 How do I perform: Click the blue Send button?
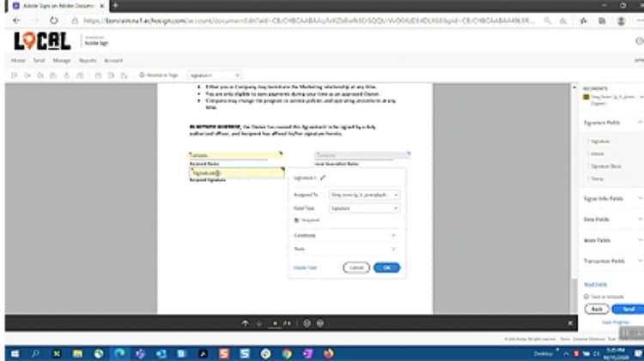click(628, 310)
